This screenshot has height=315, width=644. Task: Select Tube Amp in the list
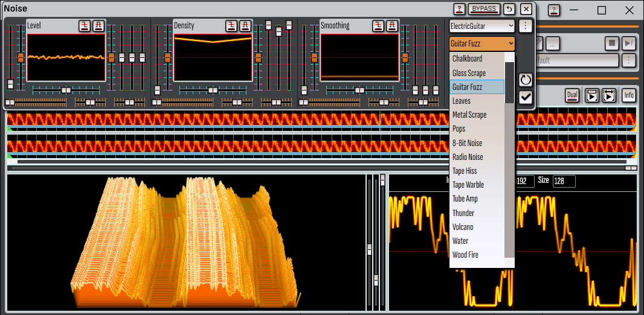[477, 199]
